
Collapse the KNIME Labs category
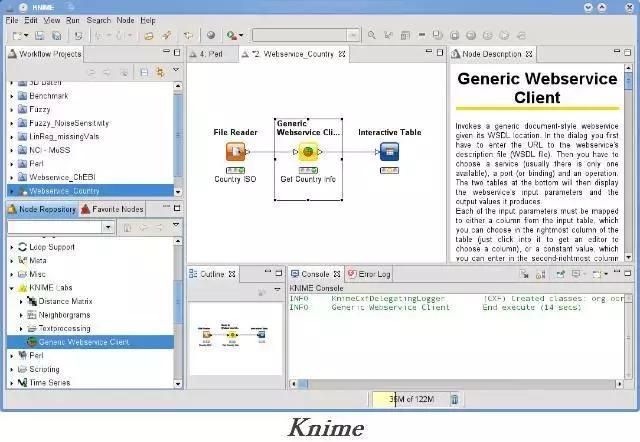tap(11, 288)
